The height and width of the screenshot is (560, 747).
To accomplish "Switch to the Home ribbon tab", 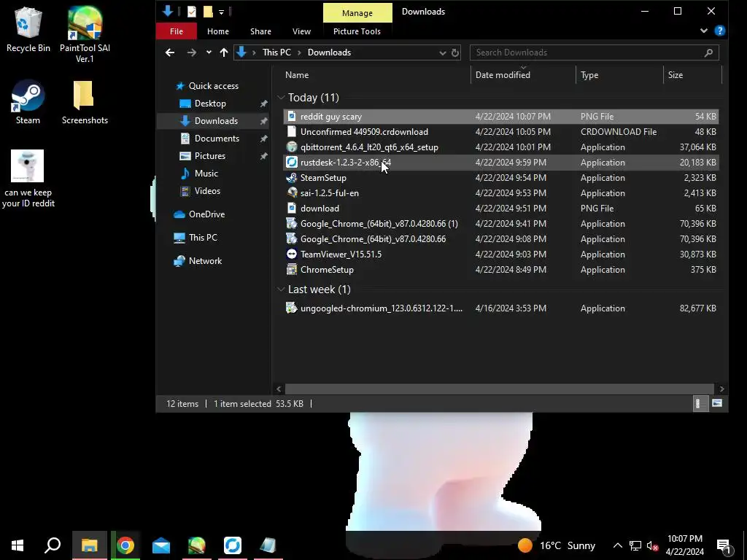I will pos(217,31).
